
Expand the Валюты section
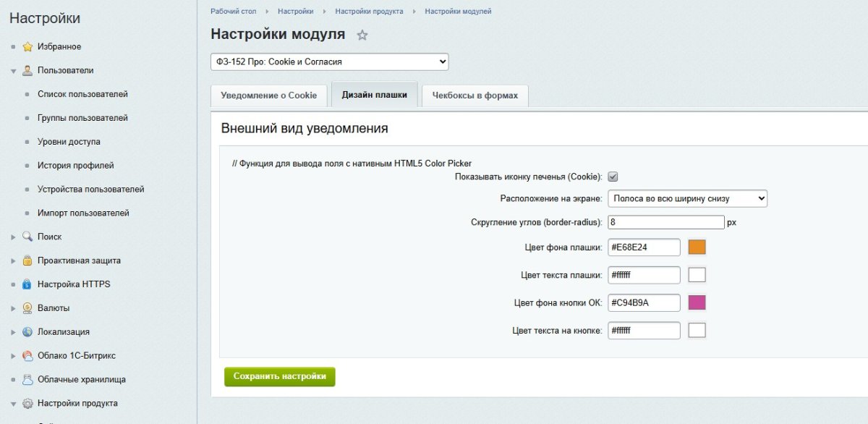tap(13, 308)
